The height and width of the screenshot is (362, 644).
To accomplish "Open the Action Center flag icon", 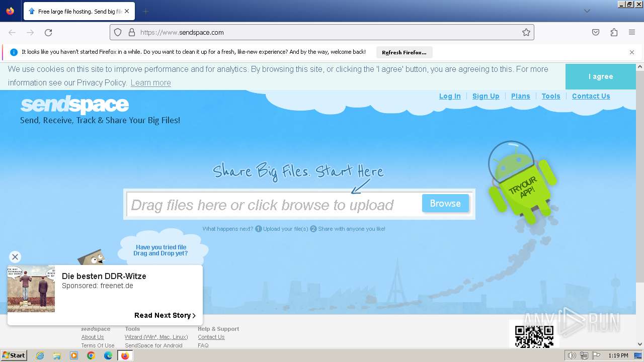I will (596, 355).
